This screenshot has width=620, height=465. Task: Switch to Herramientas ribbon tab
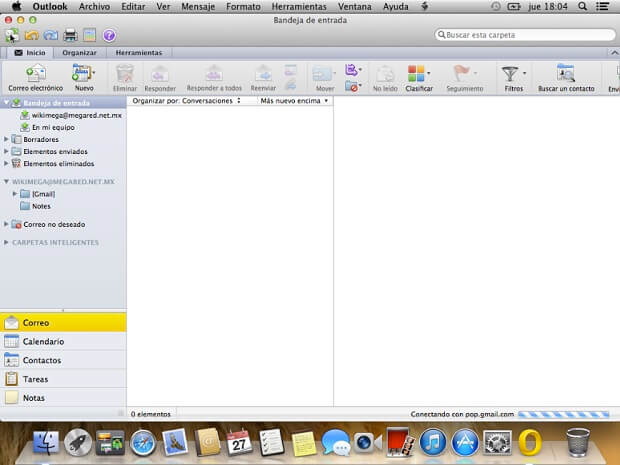(x=138, y=53)
